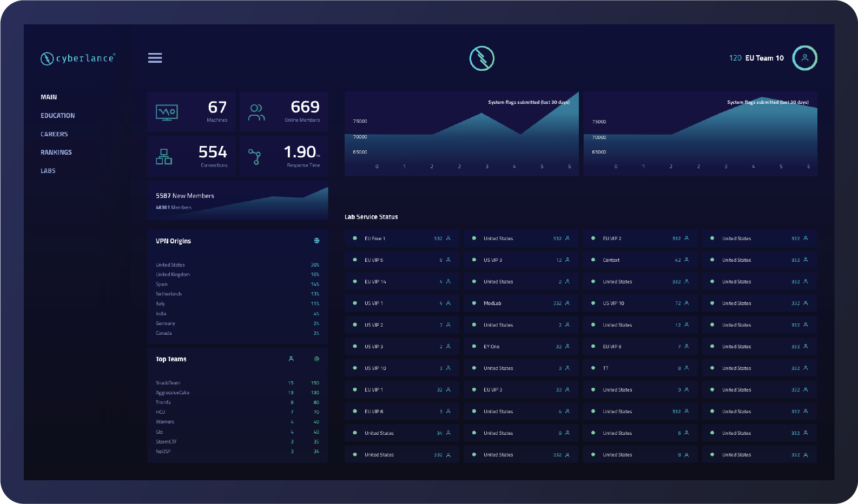Click the 5587 New Members chart card

coord(237,201)
